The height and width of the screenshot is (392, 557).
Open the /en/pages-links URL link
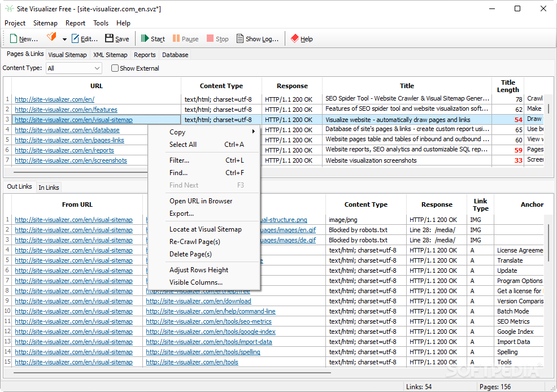click(x=69, y=140)
